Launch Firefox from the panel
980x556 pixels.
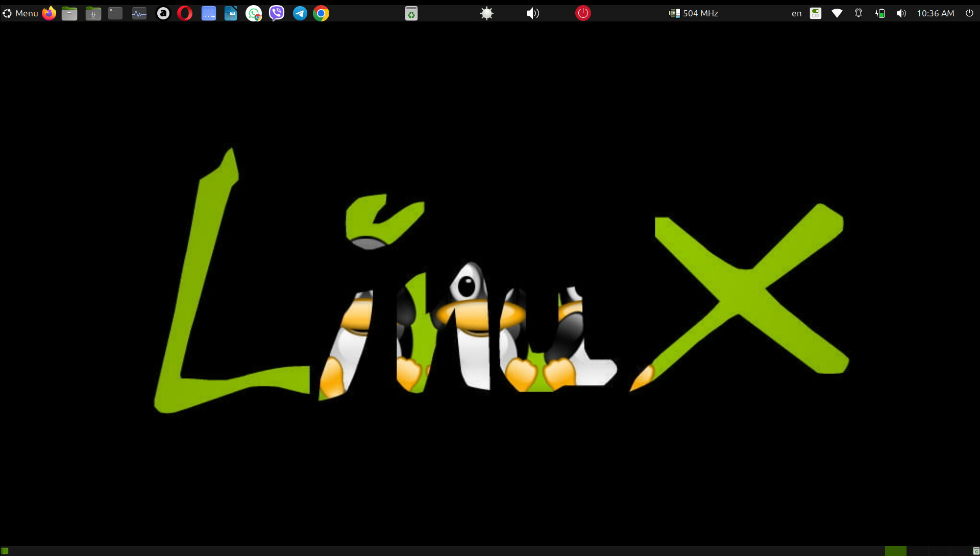(x=49, y=13)
